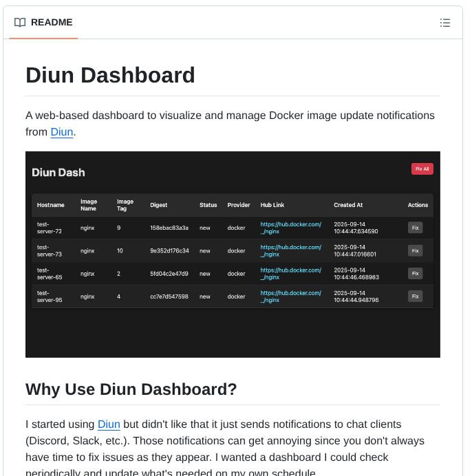Open the Diun link in the description
The width and height of the screenshot is (472, 476).
pyautogui.click(x=62, y=132)
